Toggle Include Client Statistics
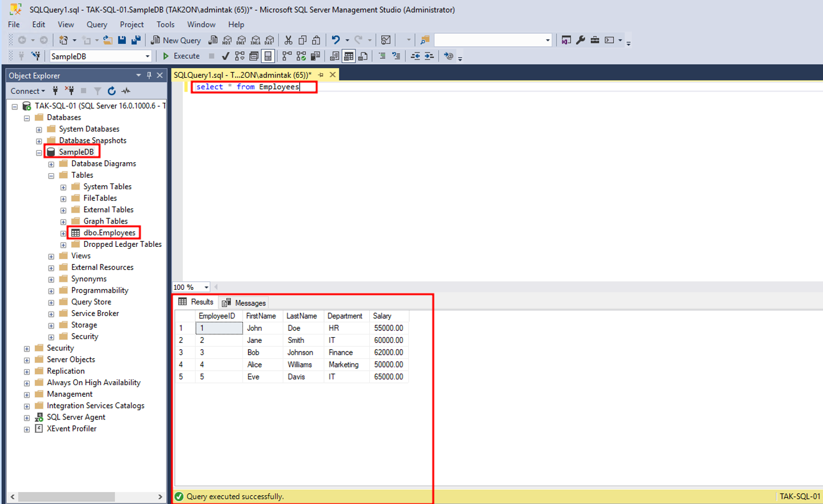 click(x=315, y=56)
